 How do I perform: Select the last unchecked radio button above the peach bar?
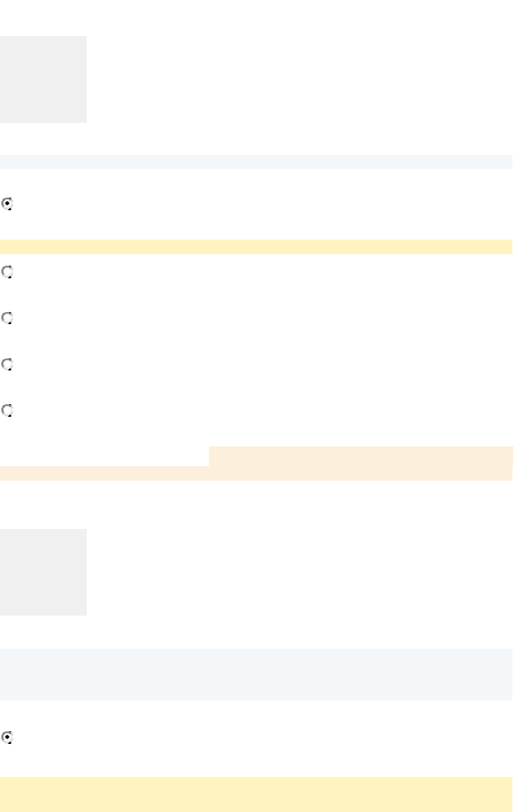click(x=8, y=411)
